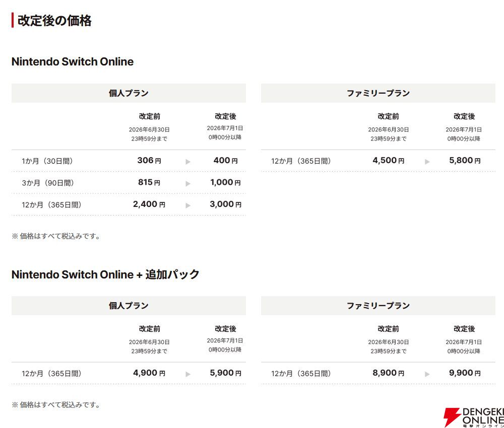The width and height of the screenshot is (504, 428).
Task: Click ファミリープラン header in Nintendo Switch Online section
Action: pyautogui.click(x=378, y=93)
